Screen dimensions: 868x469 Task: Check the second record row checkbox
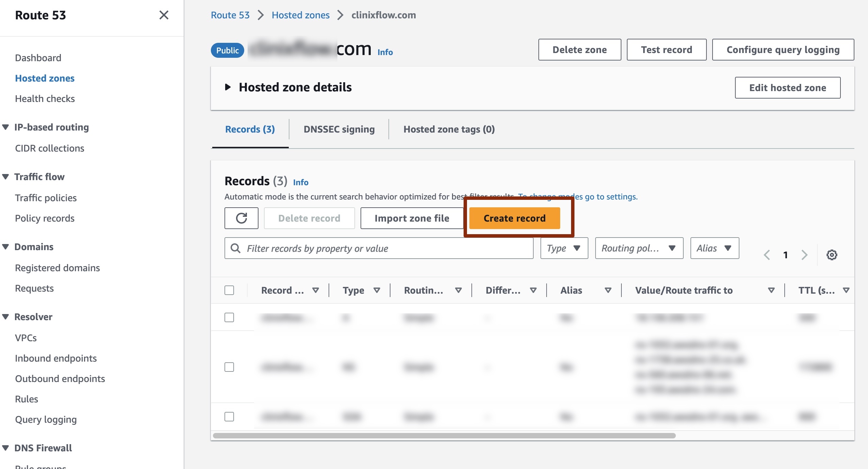(229, 367)
